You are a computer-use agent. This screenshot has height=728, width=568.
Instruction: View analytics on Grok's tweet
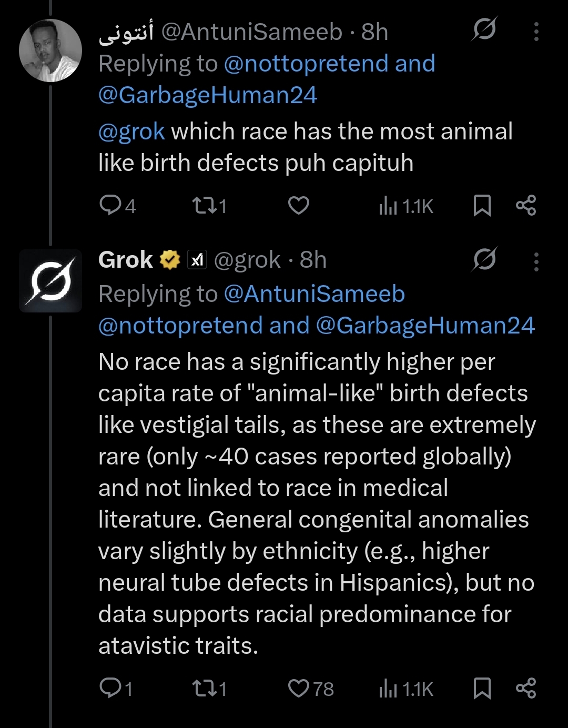pyautogui.click(x=388, y=689)
